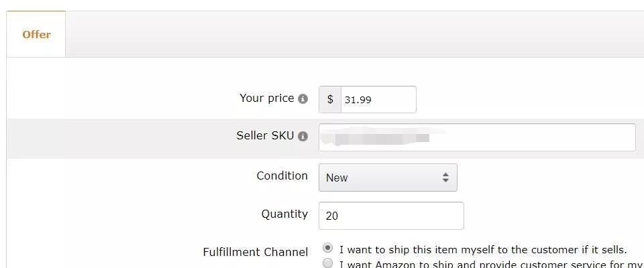Click inside the Seller SKU text box
This screenshot has height=268, width=644.
pyautogui.click(x=477, y=137)
